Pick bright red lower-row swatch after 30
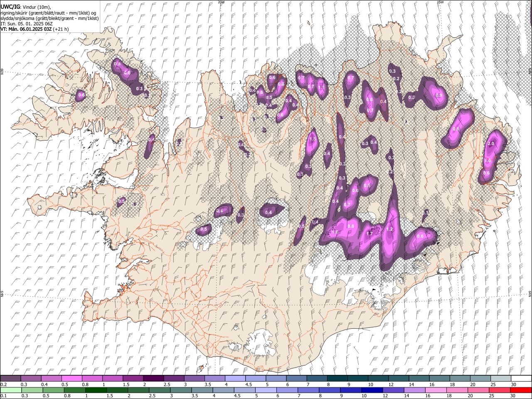The image size is (532, 399). click(521, 390)
